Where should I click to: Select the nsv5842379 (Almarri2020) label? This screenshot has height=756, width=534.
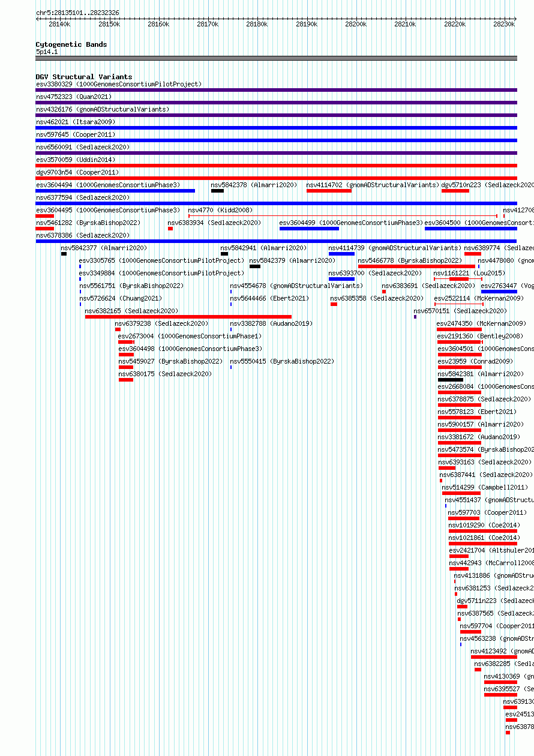point(293,260)
